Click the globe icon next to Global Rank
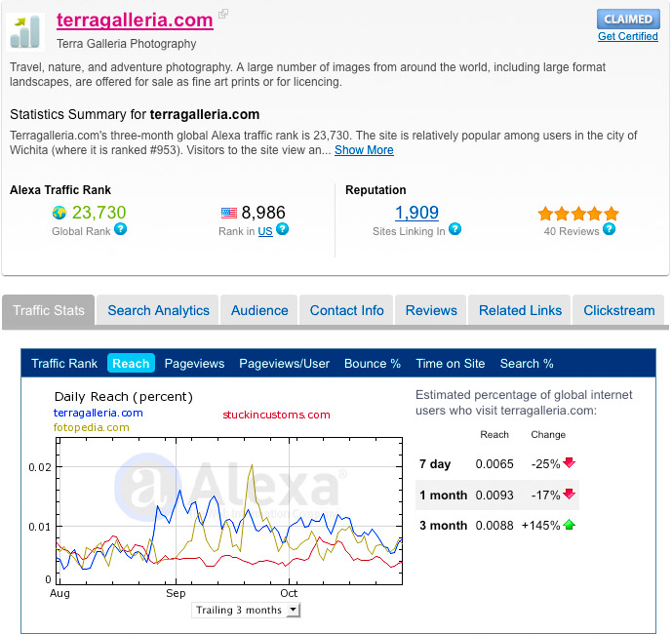The image size is (672, 634). [59, 213]
